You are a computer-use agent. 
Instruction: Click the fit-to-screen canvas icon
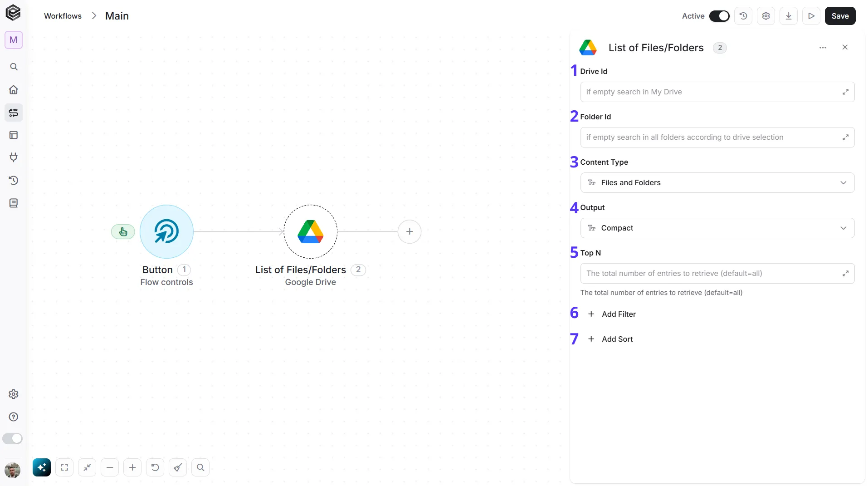point(64,467)
